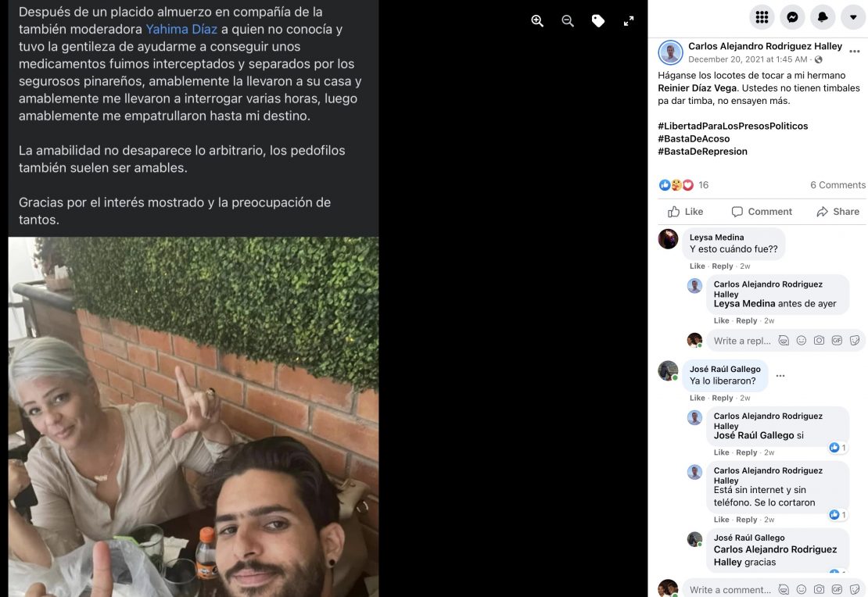Reply to José Raúl Gallego's 'Ya lo liberaron?' comment
The height and width of the screenshot is (597, 868).
(723, 398)
